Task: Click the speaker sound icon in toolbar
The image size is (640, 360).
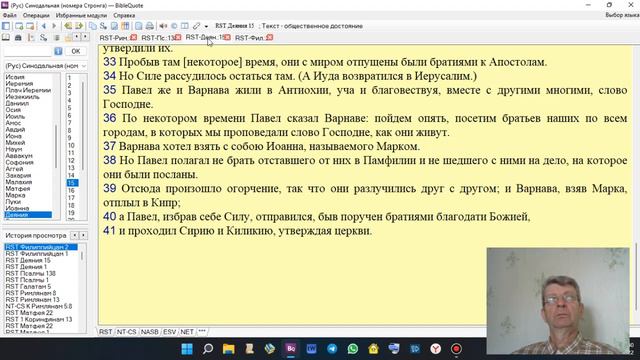Action: click(x=163, y=26)
